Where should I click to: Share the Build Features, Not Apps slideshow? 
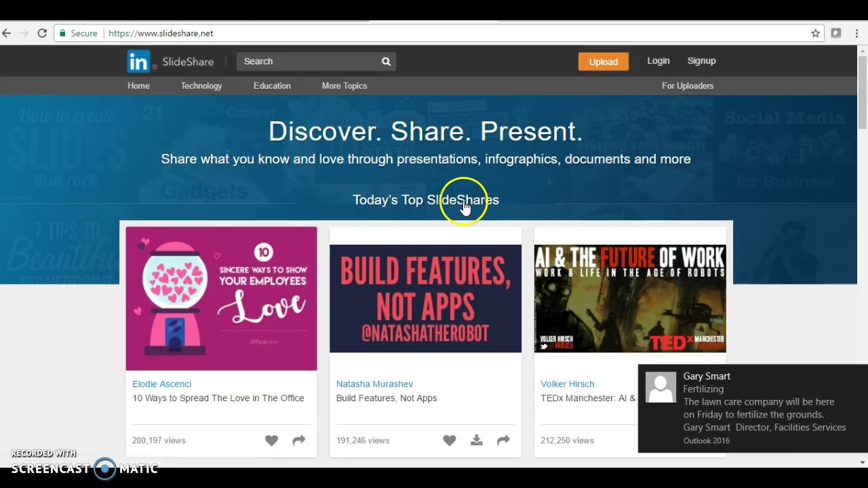[x=503, y=441]
